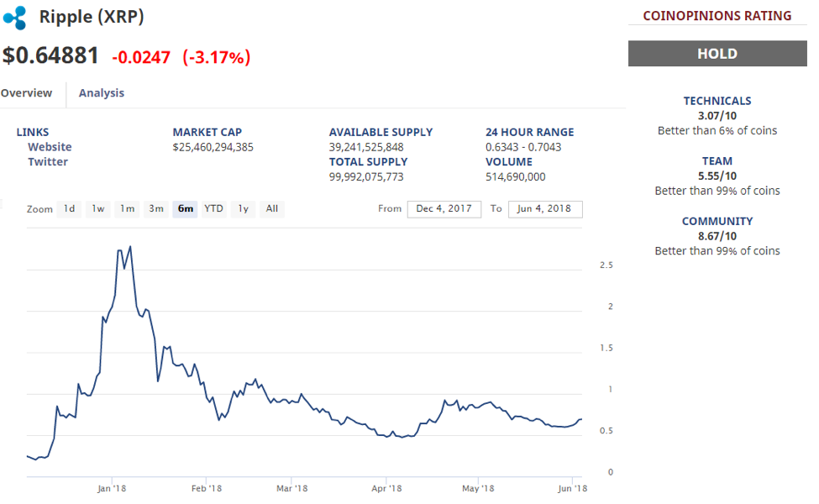This screenshot has width=819, height=504.
Task: Click the total supply value 99,992,075,773
Action: (366, 176)
